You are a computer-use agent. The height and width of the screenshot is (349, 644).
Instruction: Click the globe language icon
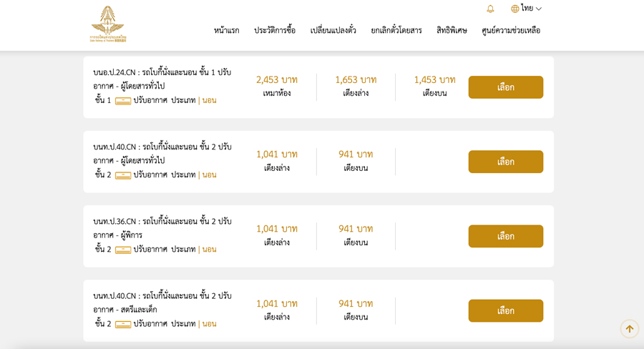[x=515, y=9]
